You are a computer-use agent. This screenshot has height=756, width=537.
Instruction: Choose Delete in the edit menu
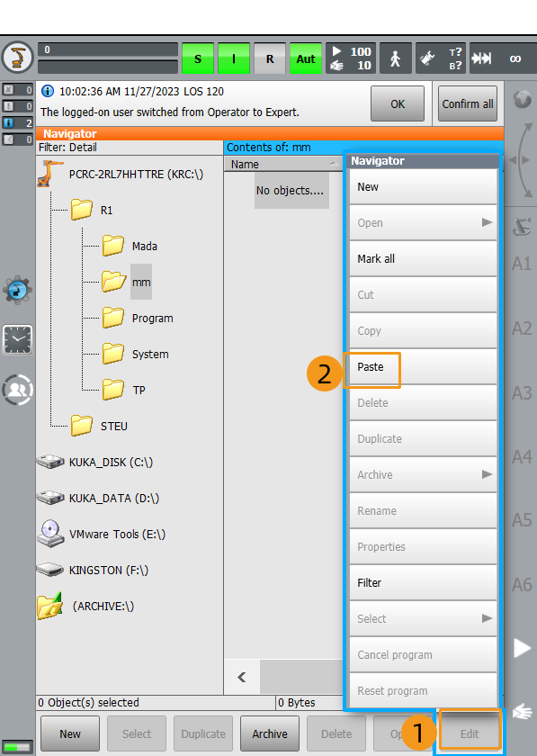[x=423, y=402]
